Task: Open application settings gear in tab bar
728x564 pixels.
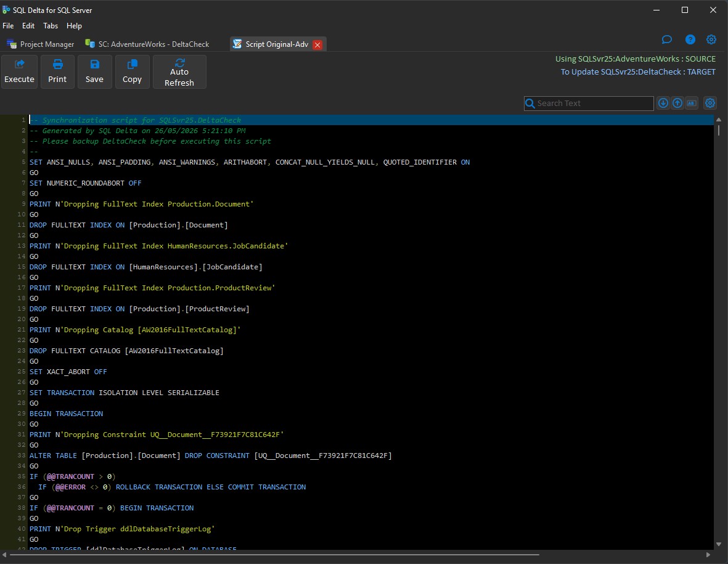Action: click(711, 39)
